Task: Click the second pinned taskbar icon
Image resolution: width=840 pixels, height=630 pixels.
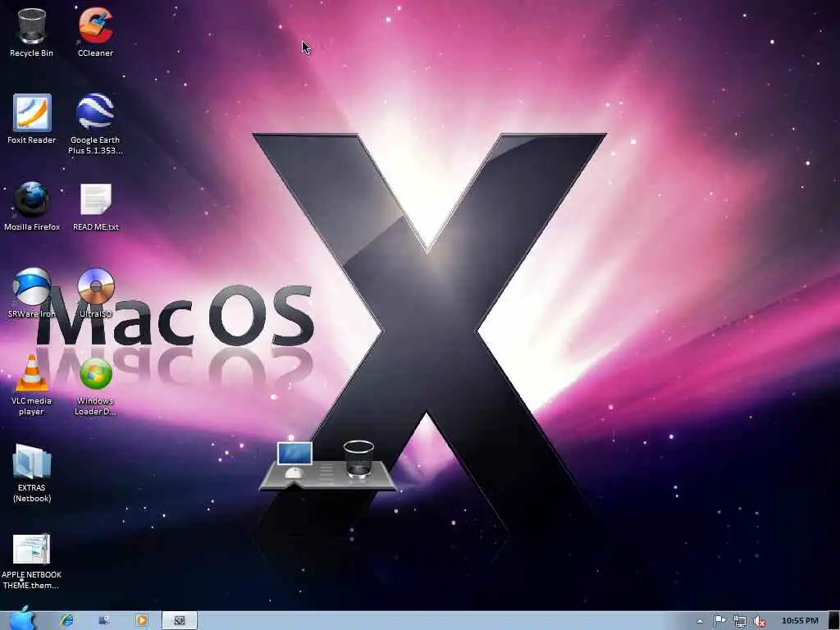Action: [x=104, y=620]
